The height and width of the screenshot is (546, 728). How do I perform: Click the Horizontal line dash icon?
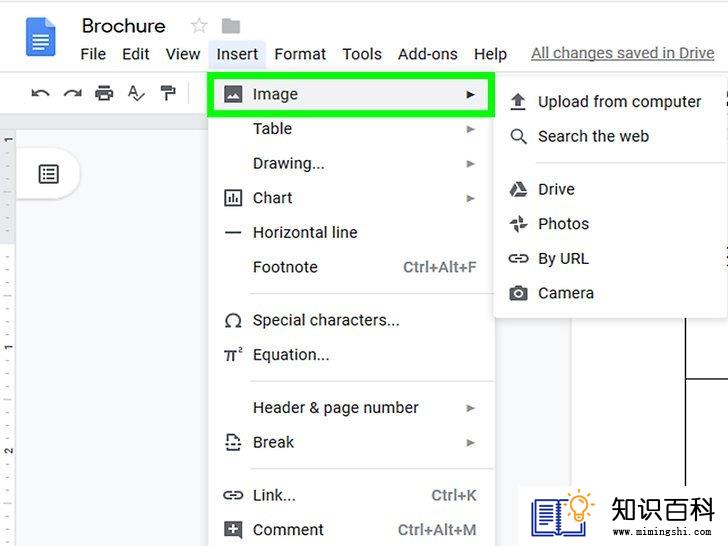click(233, 233)
